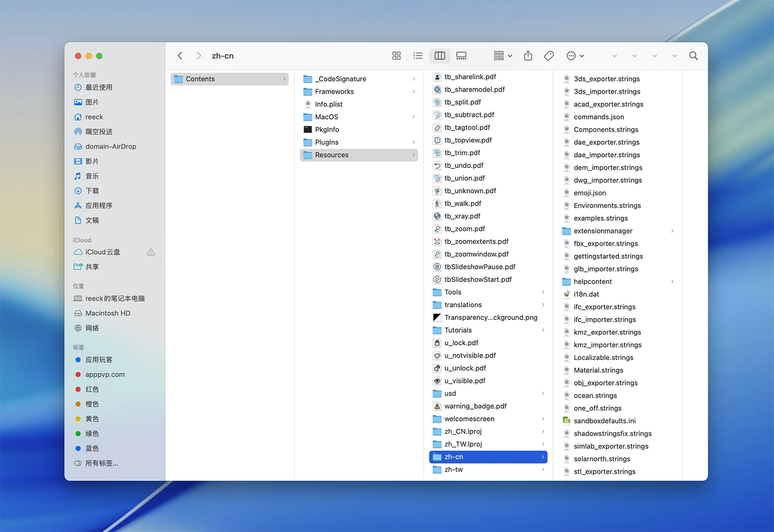Show all tags via 所有标签…
The height and width of the screenshot is (532, 774).
102,463
